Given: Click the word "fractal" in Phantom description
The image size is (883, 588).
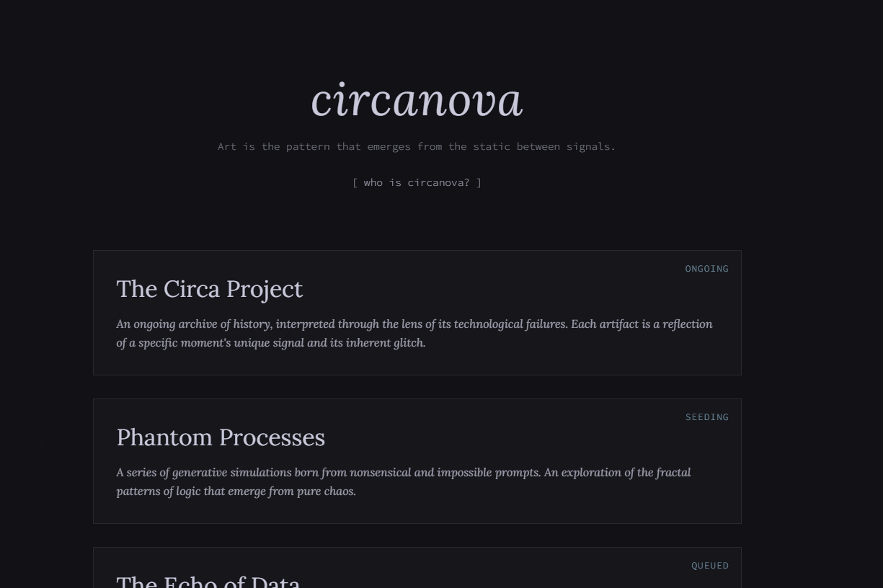Looking at the screenshot, I should click(x=673, y=473).
